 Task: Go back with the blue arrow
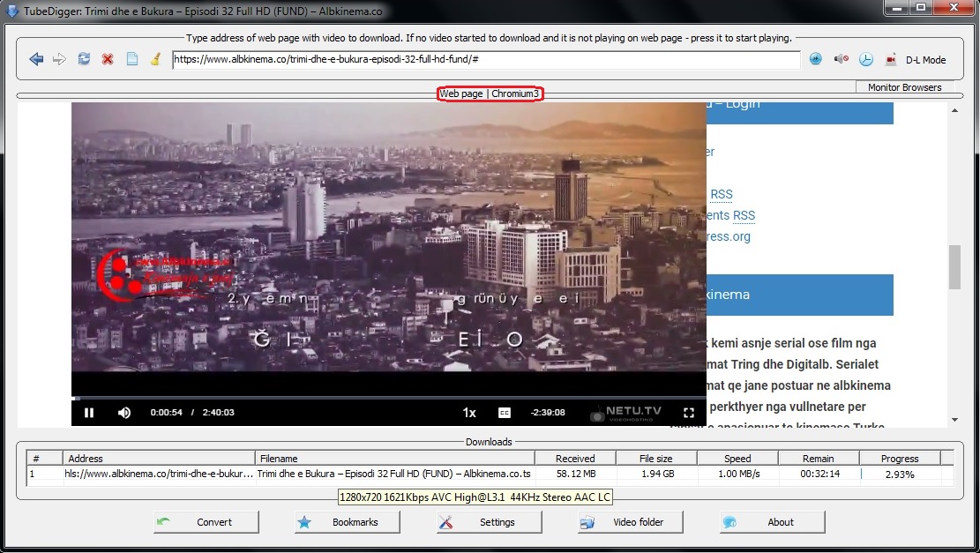point(36,59)
